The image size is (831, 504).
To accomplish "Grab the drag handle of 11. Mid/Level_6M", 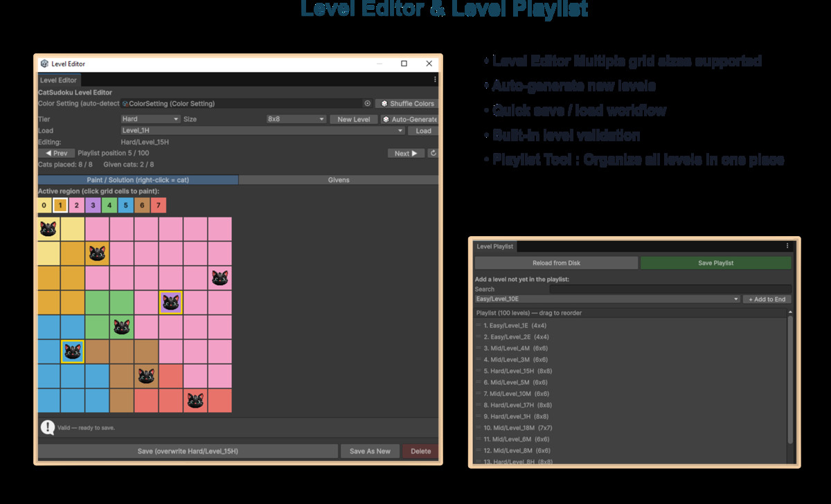I will pos(479,439).
